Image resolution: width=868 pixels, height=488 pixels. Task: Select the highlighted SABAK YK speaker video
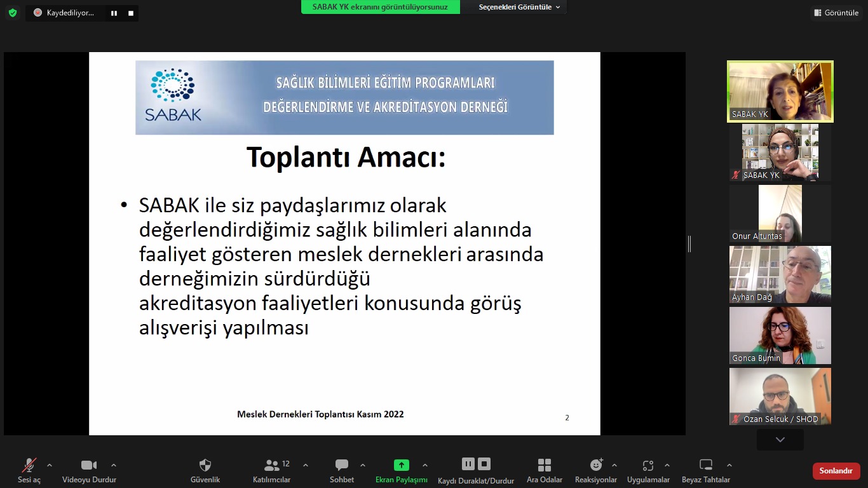tap(780, 91)
